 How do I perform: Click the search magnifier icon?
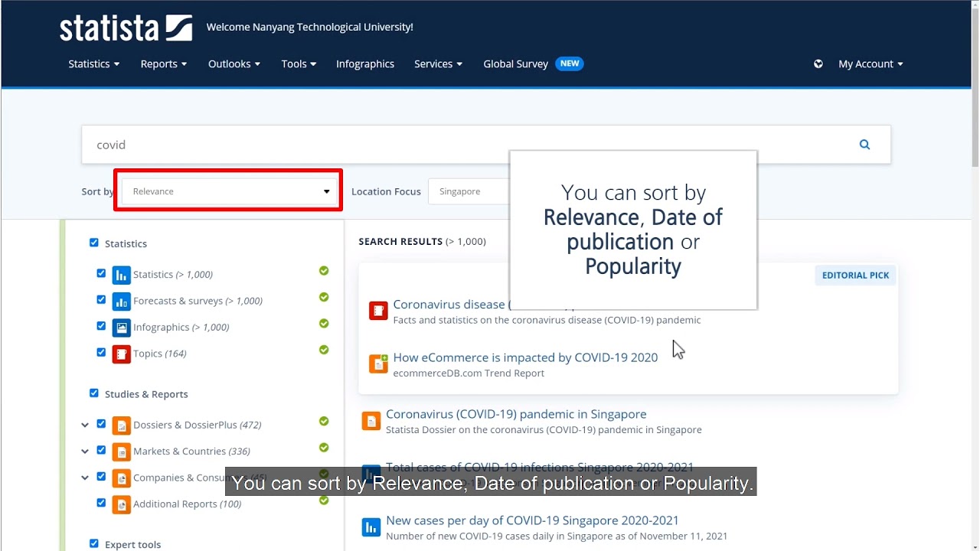point(864,145)
